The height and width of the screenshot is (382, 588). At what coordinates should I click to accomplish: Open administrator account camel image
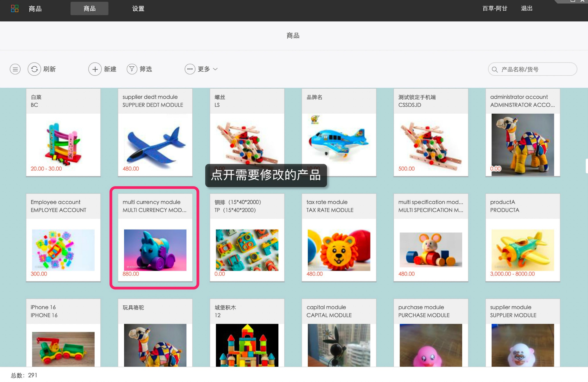coord(523,145)
